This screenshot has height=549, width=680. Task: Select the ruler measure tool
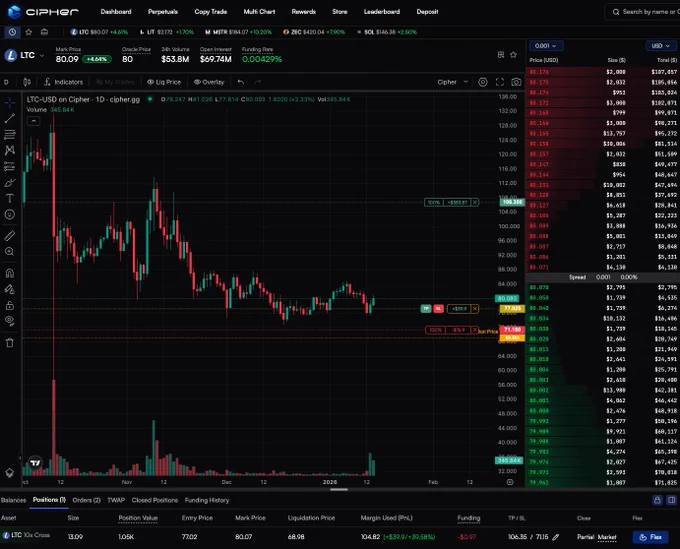pyautogui.click(x=10, y=235)
